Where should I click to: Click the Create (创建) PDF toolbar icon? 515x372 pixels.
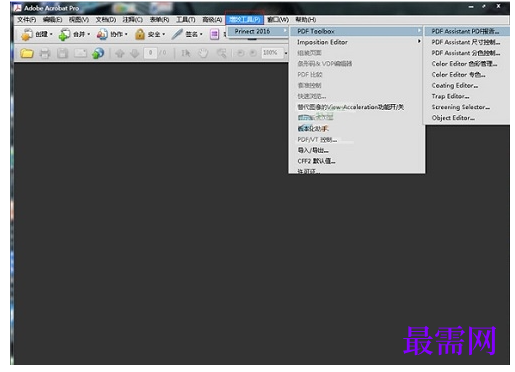[x=27, y=34]
